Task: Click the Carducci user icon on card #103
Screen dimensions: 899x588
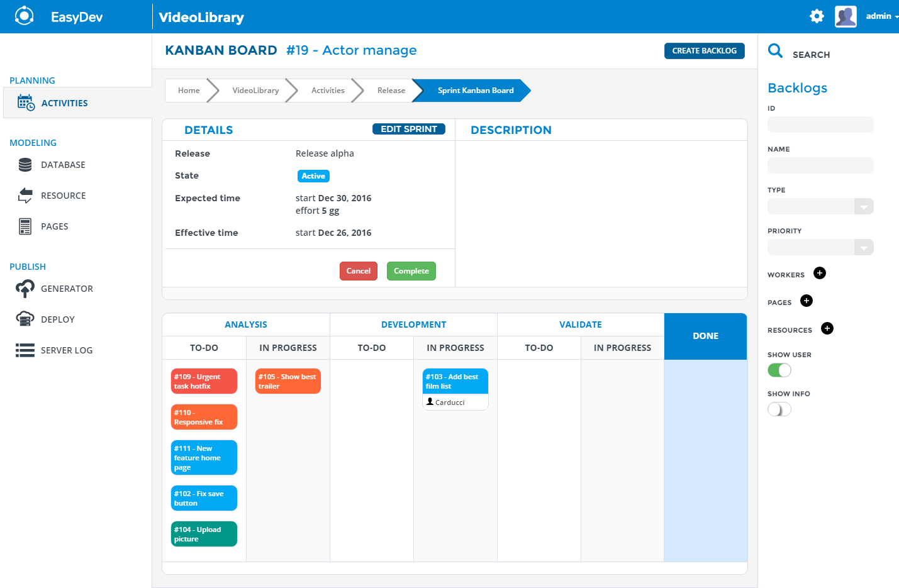Action: point(430,401)
